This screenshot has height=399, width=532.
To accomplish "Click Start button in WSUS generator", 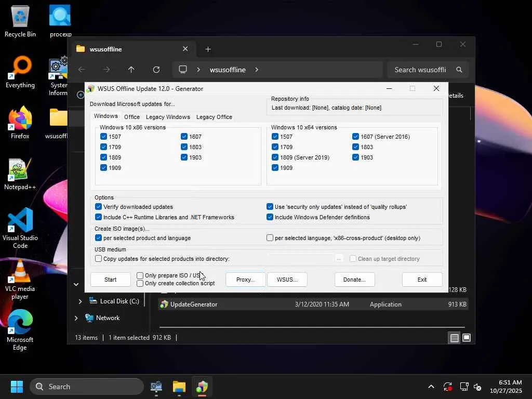I will (110, 280).
